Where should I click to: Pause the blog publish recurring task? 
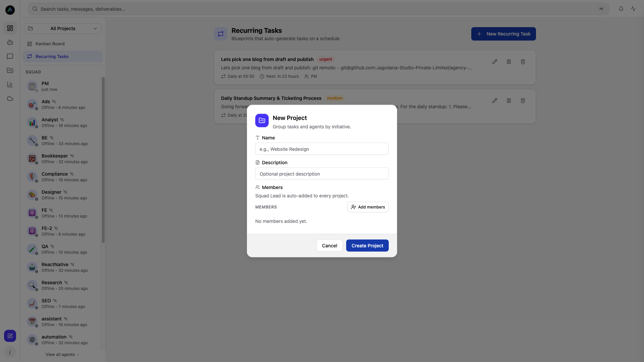[508, 62]
